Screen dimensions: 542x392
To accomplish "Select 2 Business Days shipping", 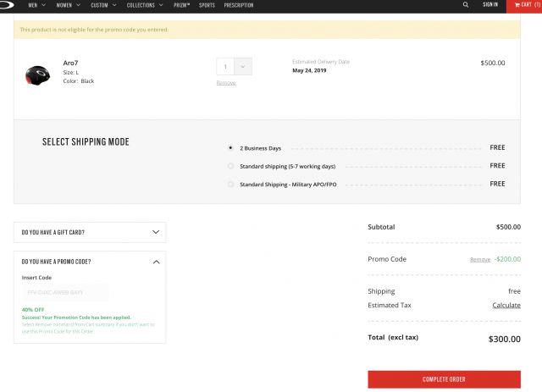I will (x=230, y=148).
